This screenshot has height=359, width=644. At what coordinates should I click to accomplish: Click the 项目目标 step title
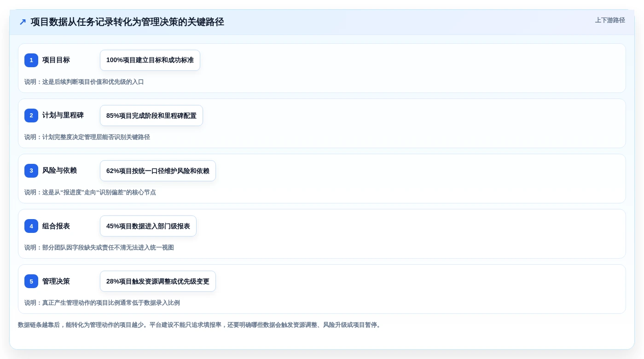pyautogui.click(x=56, y=60)
